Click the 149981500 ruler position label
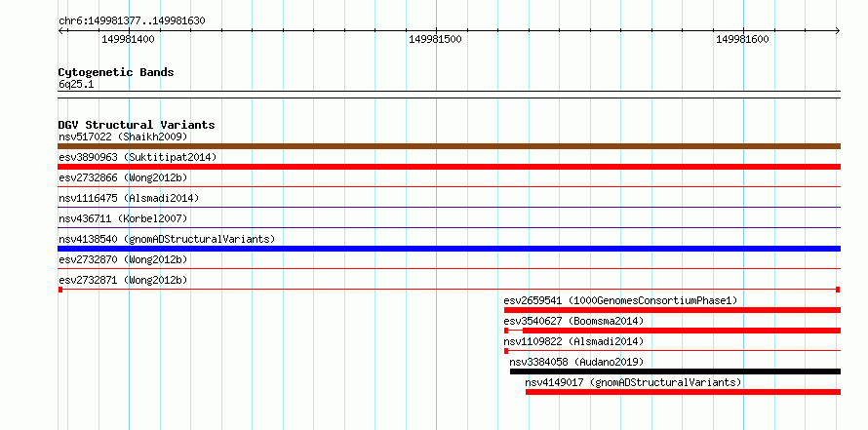Image resolution: width=868 pixels, height=430 pixels. (x=435, y=39)
